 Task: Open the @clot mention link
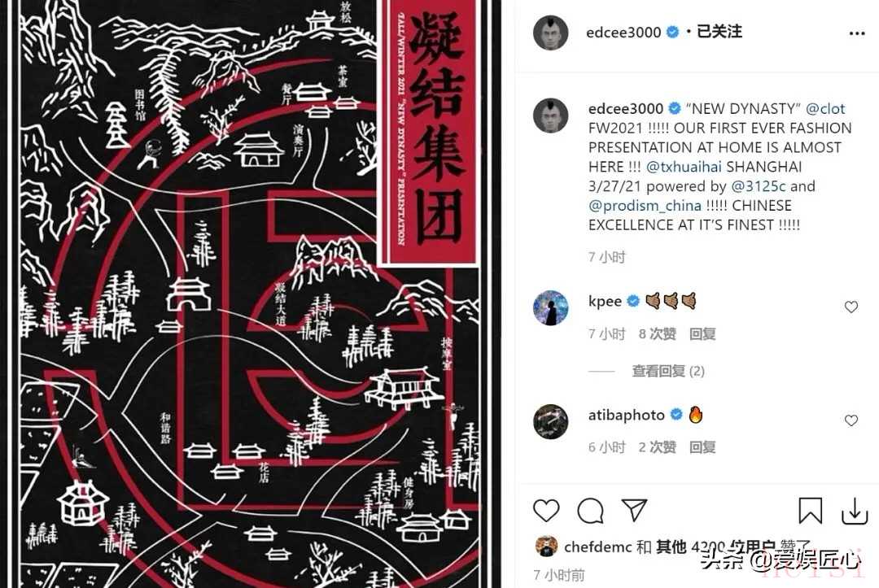tap(825, 109)
